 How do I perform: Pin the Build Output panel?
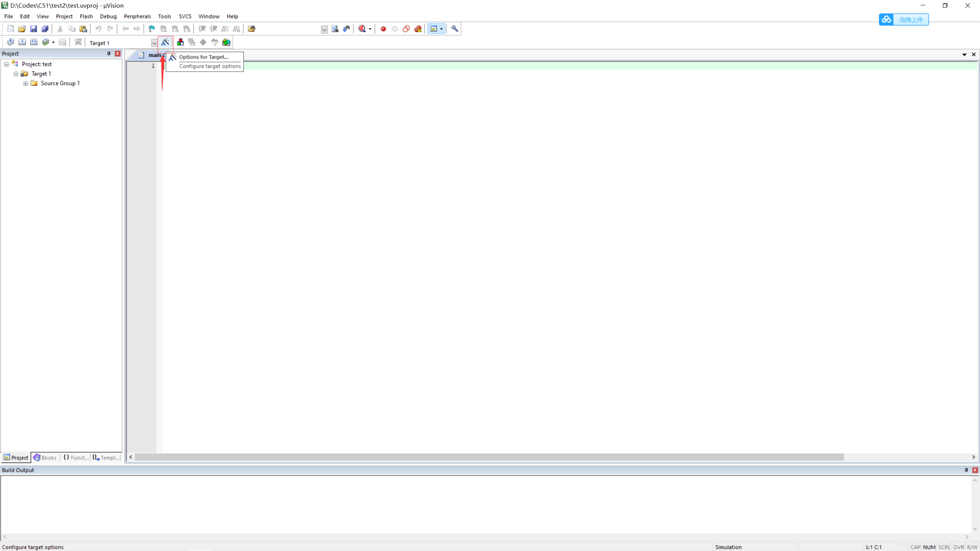(966, 470)
